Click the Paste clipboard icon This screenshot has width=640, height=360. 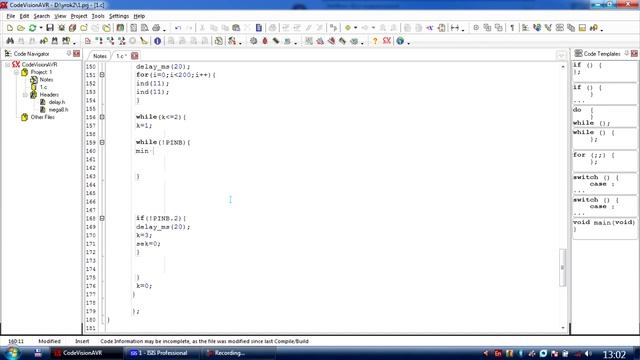click(236, 28)
